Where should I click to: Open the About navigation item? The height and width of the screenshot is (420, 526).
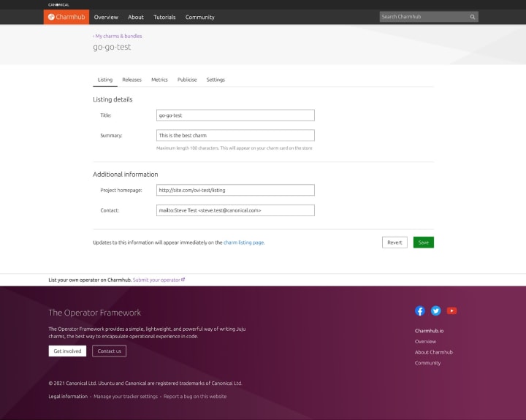tap(136, 17)
